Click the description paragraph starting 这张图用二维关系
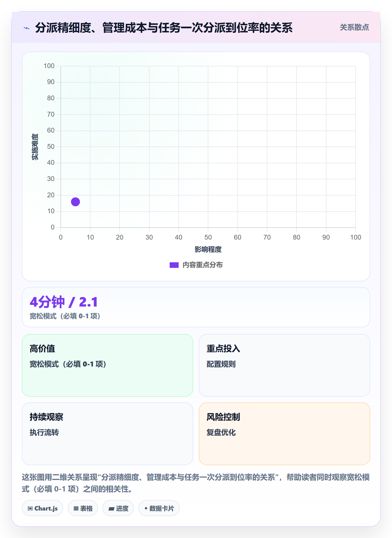 click(196, 483)
